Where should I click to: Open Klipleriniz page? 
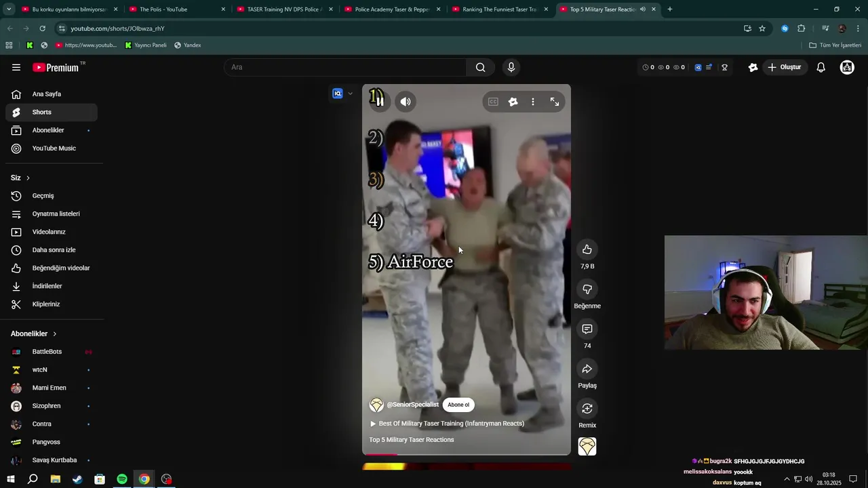[x=52, y=304]
